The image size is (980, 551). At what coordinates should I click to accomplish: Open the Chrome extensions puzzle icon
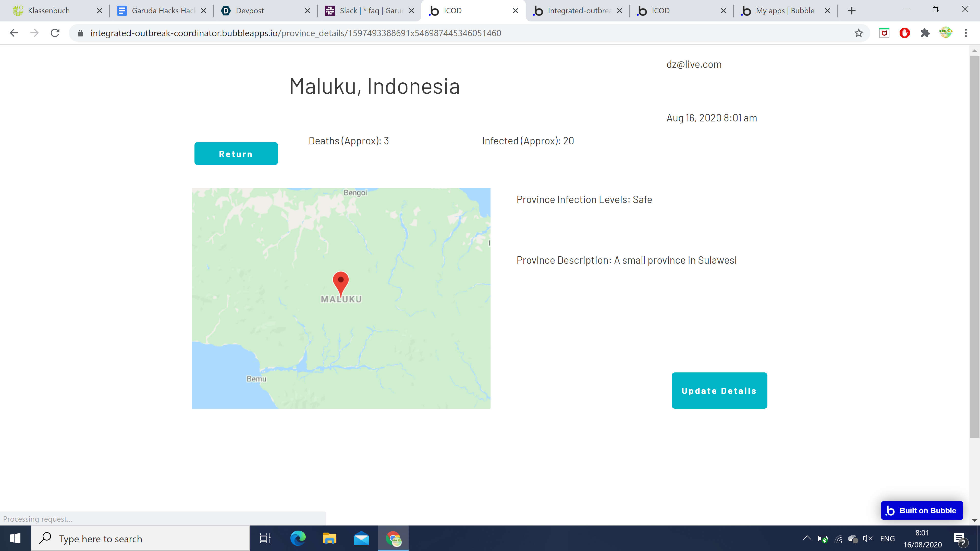tap(925, 33)
